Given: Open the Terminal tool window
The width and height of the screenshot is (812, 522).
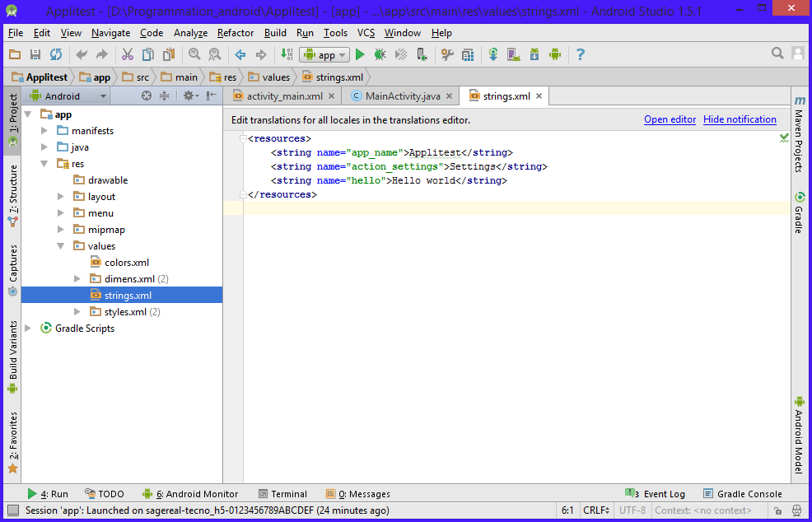Looking at the screenshot, I should click(x=282, y=494).
